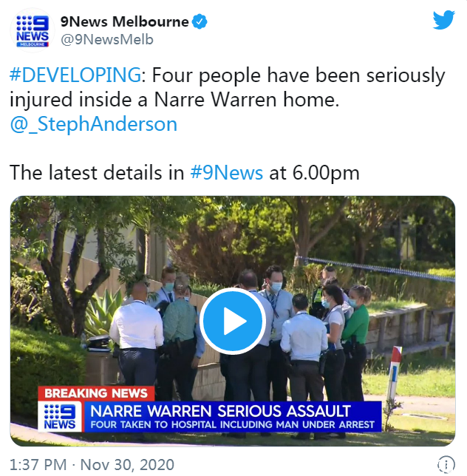467x476 pixels.
Task: Click the BREAKING NEWS red banner
Action: click(x=96, y=393)
